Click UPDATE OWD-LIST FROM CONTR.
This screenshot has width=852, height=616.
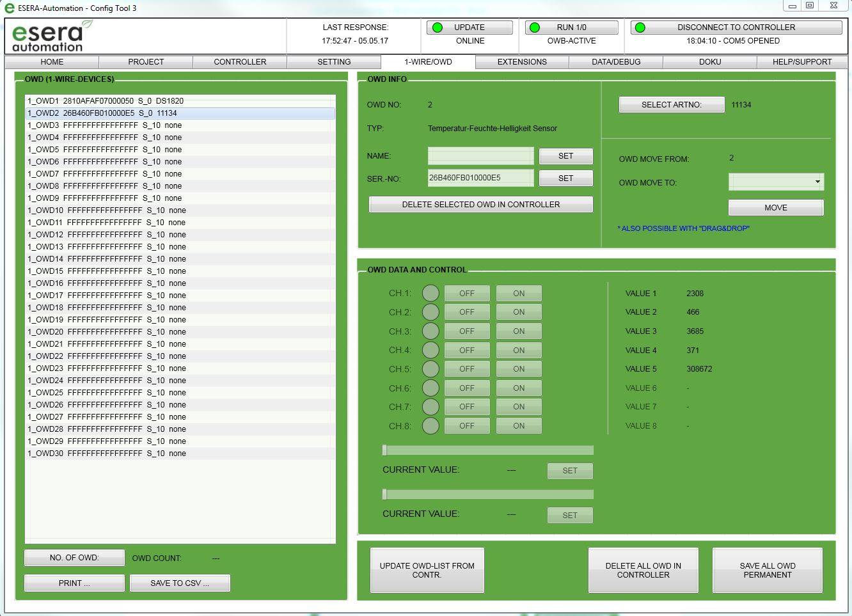point(427,569)
